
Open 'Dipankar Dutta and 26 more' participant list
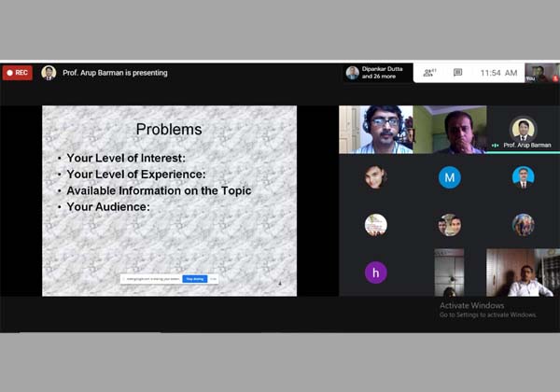(x=378, y=73)
